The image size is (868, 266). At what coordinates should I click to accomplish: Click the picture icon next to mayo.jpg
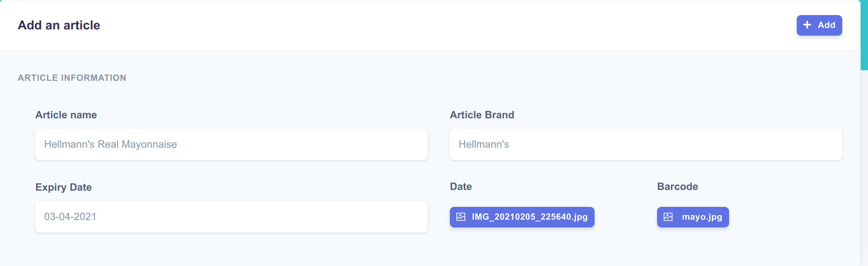668,217
